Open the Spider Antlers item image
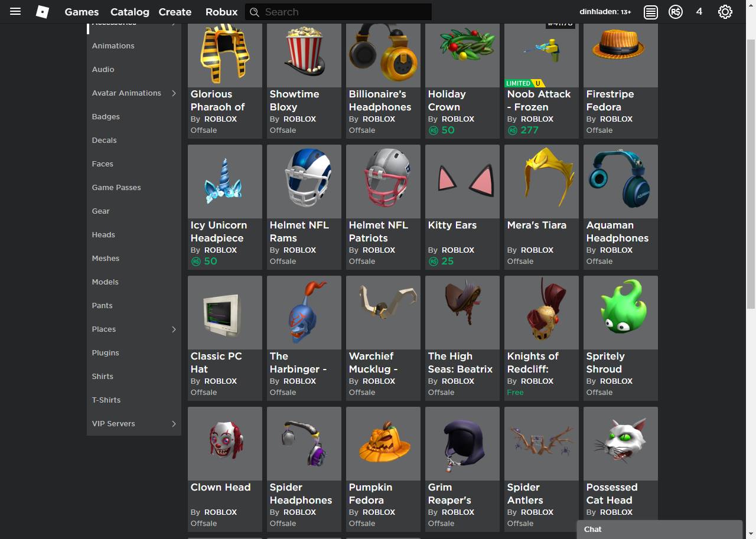The height and width of the screenshot is (539, 756). 542,444
